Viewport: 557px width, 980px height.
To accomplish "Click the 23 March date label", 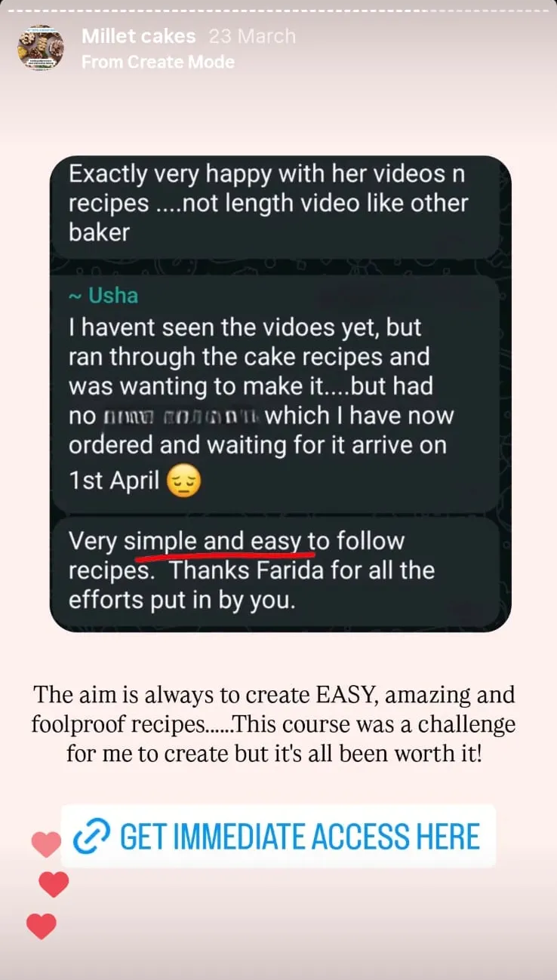I will (252, 36).
